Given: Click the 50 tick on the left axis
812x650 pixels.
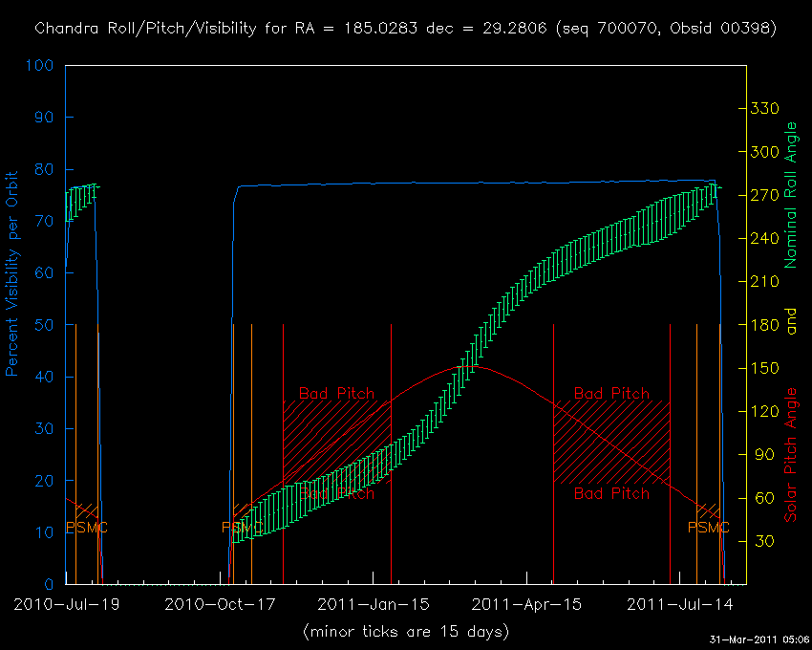Looking at the screenshot, I should [x=44, y=325].
